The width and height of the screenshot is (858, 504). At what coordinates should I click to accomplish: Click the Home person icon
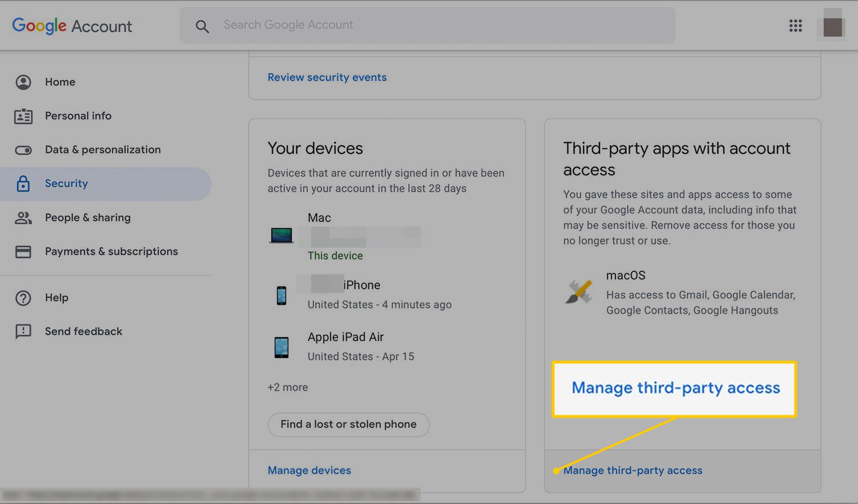tap(23, 82)
